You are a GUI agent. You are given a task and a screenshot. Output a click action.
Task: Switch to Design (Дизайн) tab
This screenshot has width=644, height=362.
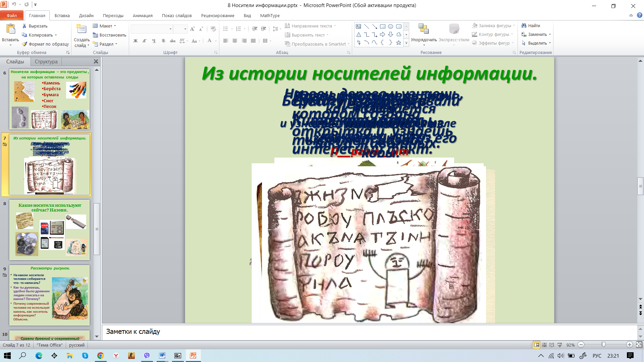click(x=86, y=15)
